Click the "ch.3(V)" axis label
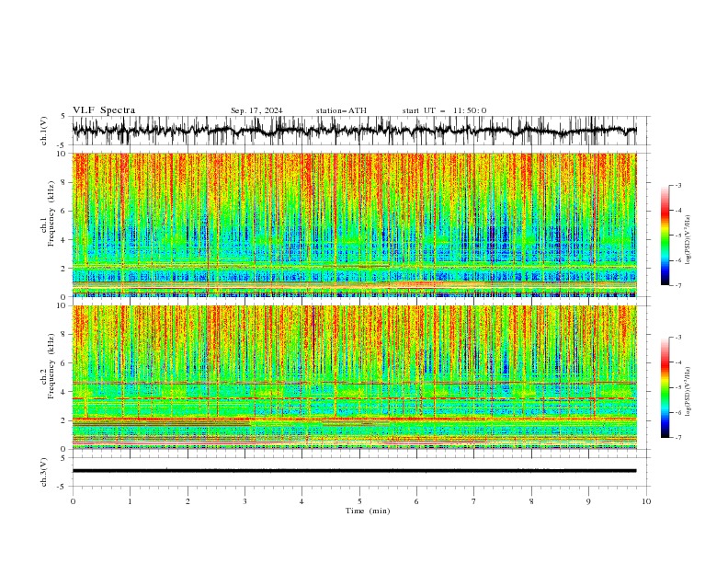This screenshot has width=728, height=563. tap(44, 472)
